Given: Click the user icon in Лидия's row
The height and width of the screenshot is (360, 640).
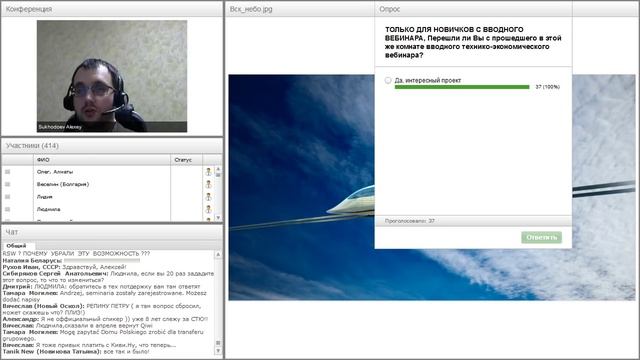Looking at the screenshot, I should pos(209,197).
